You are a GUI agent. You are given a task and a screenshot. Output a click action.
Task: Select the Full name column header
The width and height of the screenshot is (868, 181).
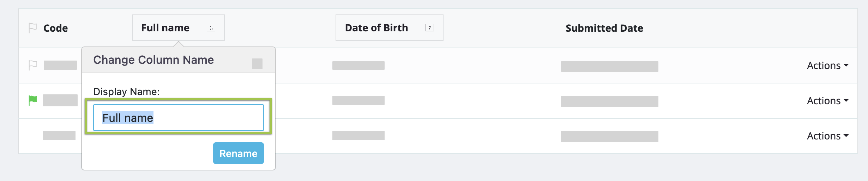click(165, 28)
